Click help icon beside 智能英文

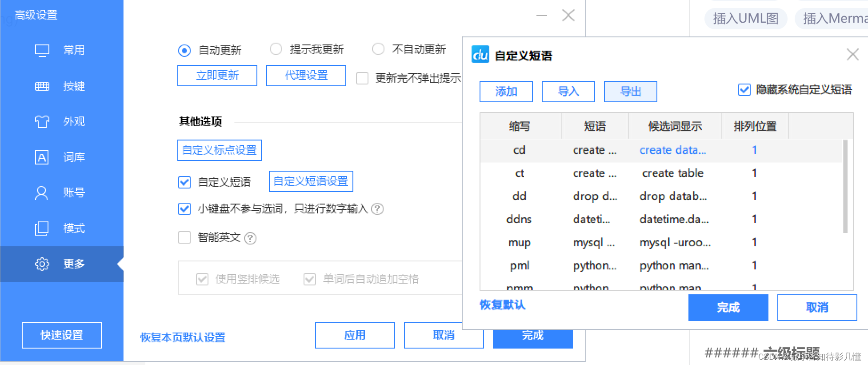(250, 238)
